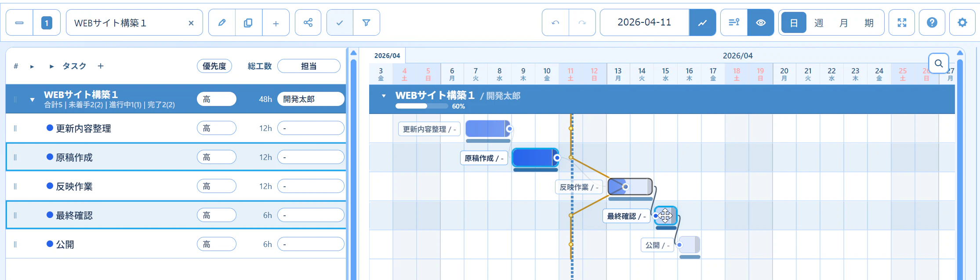Toggle the eye visibility button
The height and width of the screenshot is (280, 980).
(761, 23)
